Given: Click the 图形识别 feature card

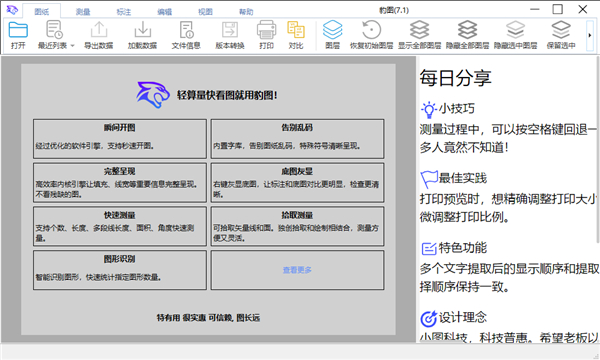Looking at the screenshot, I should coord(120,270).
